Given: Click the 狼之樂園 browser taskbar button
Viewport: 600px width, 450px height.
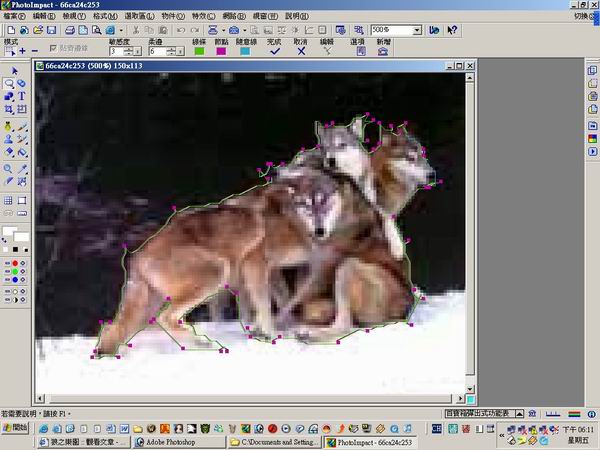Looking at the screenshot, I should coord(84,442).
